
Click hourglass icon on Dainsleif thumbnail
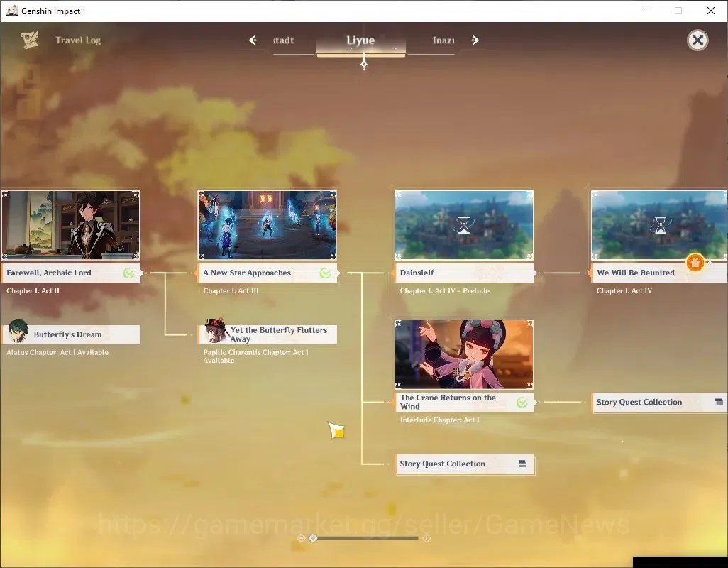[x=464, y=225]
